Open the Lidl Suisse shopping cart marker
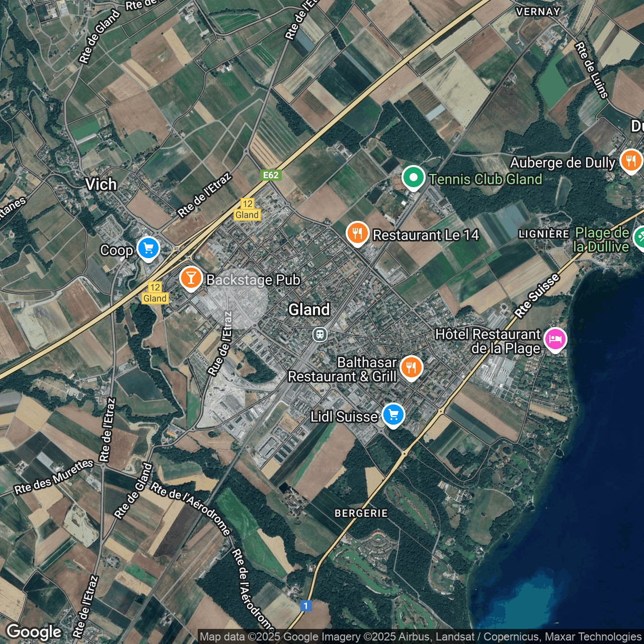Image resolution: width=644 pixels, height=644 pixels. [x=393, y=415]
